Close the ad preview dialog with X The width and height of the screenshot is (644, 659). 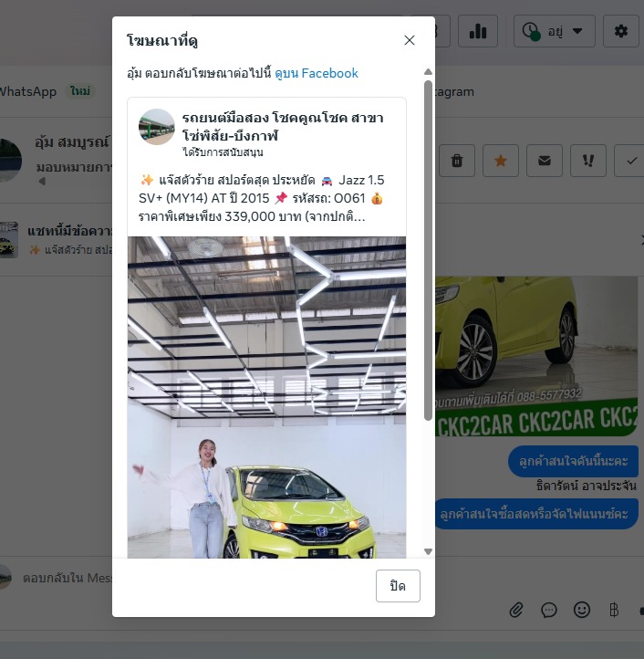(x=410, y=40)
